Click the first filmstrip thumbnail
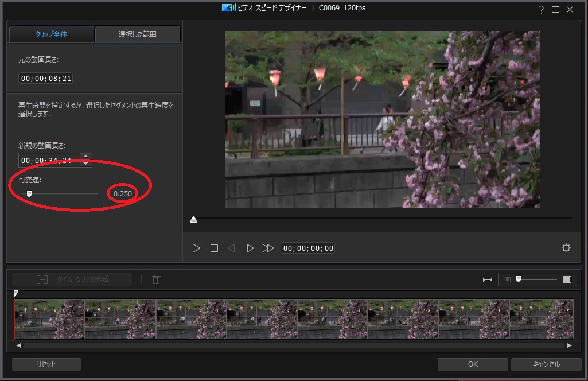Screen dimensions: 588x381 49,319
